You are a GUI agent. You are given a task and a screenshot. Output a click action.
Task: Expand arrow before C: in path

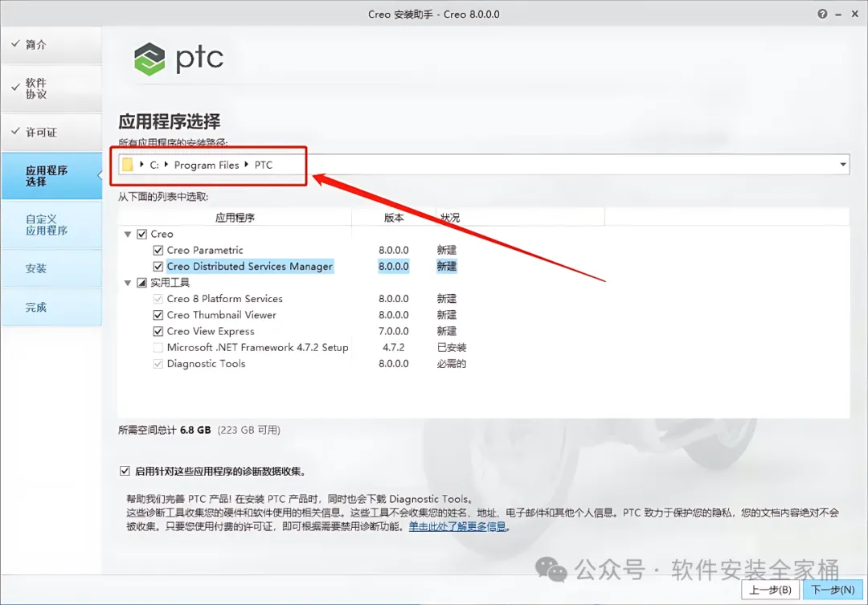coord(141,165)
